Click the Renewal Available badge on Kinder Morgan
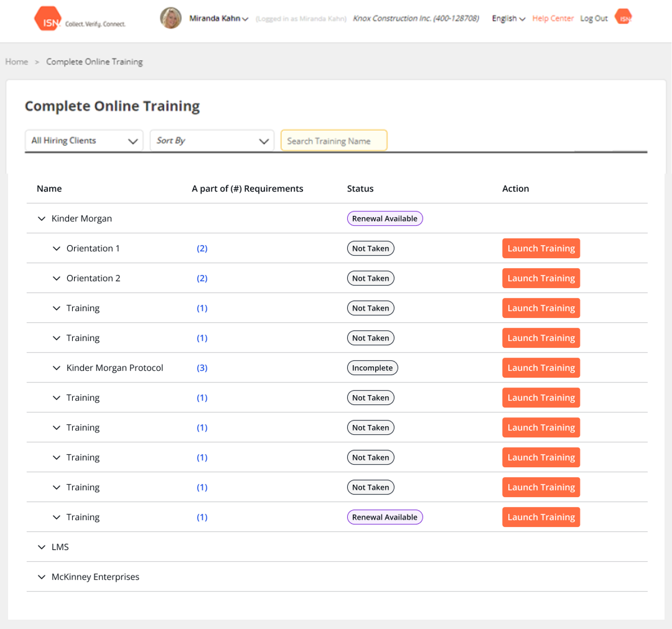The width and height of the screenshot is (672, 629). [385, 218]
